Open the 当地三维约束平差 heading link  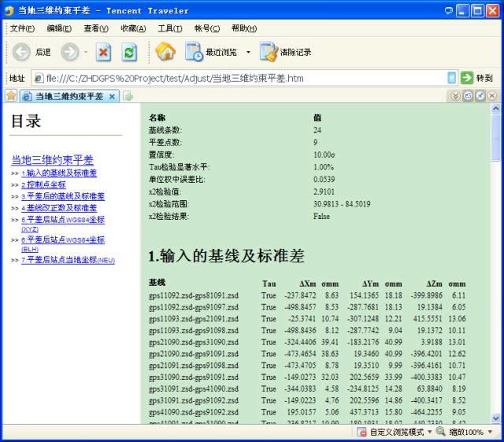[x=53, y=160]
